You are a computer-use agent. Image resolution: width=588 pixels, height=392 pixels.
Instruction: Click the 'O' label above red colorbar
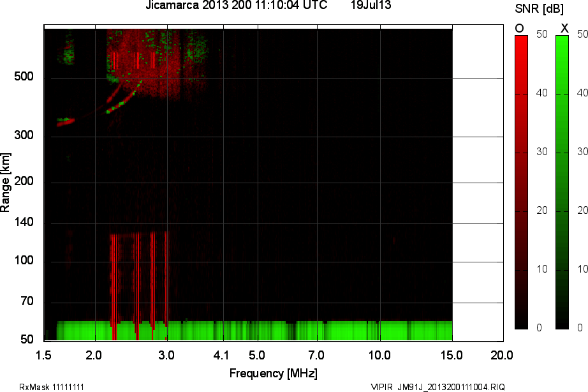point(519,28)
